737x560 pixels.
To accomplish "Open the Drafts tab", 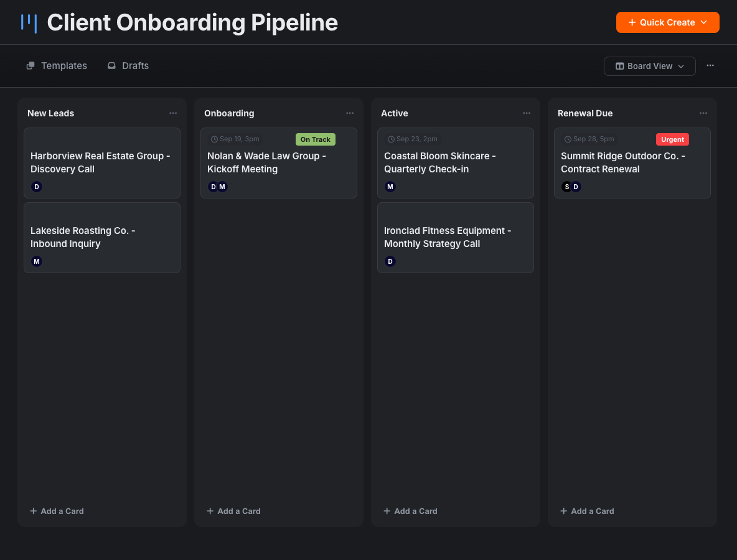I will point(128,66).
